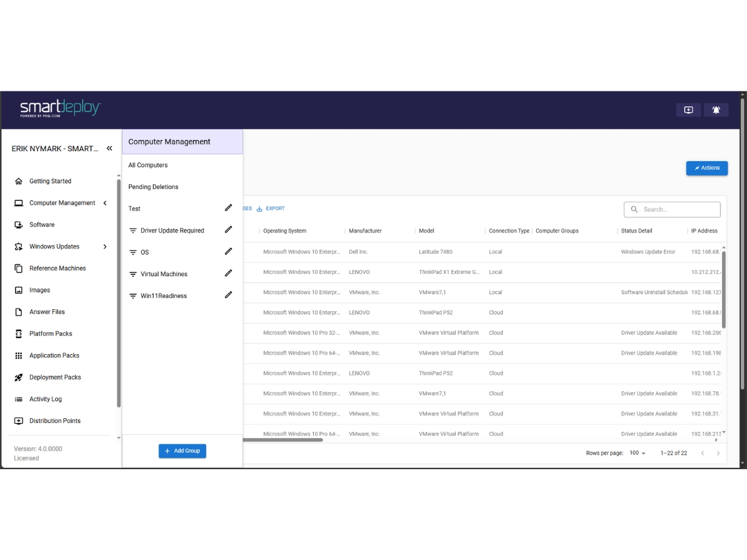747x560 pixels.
Task: Click the Images picture icon in sidebar
Action: tap(19, 290)
